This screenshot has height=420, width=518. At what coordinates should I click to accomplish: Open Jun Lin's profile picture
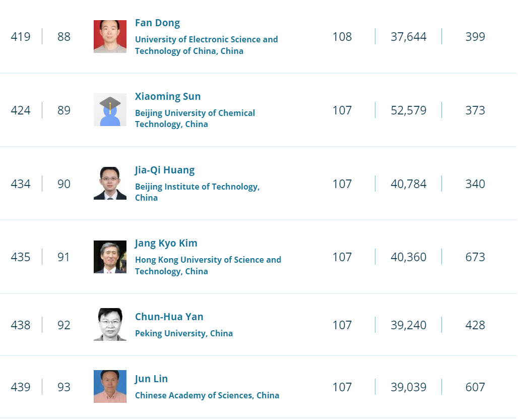click(x=110, y=387)
